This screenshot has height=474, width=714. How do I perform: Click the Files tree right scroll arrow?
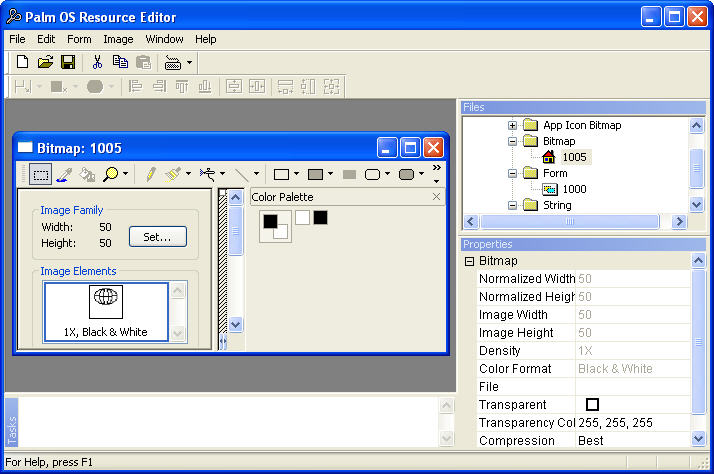[679, 222]
